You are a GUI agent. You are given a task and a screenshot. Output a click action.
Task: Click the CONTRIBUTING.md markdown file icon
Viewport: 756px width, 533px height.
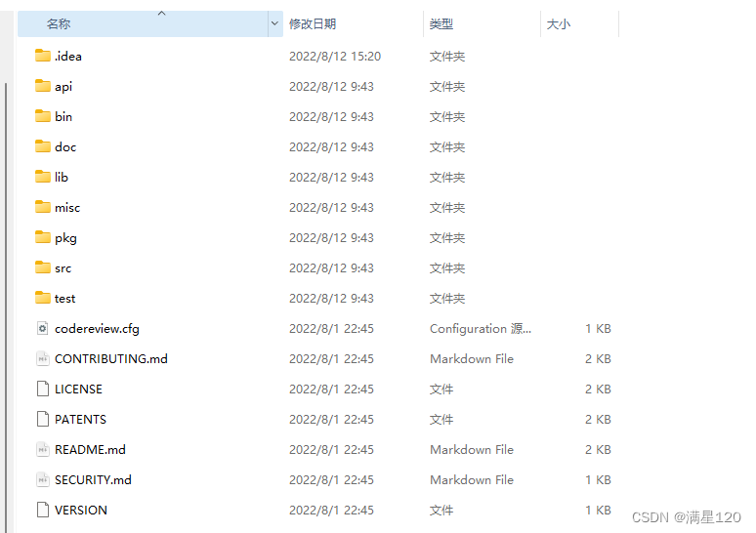tap(42, 358)
